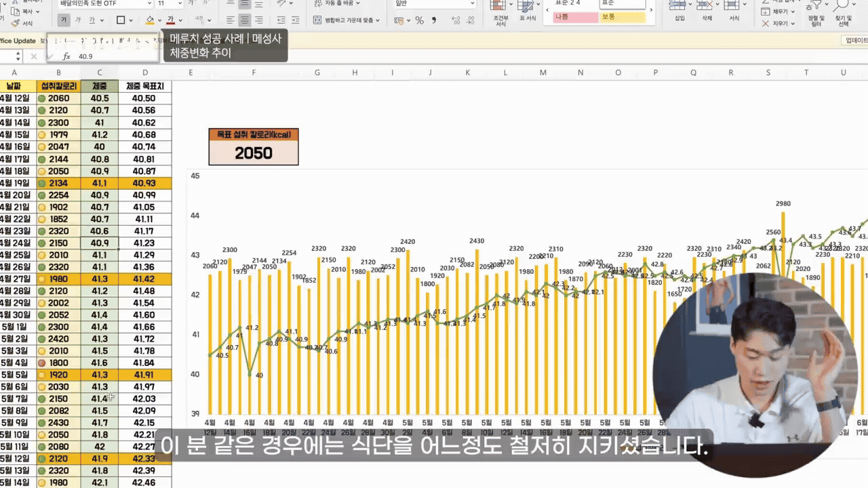Click the 체중 목표치 header cell

point(145,86)
